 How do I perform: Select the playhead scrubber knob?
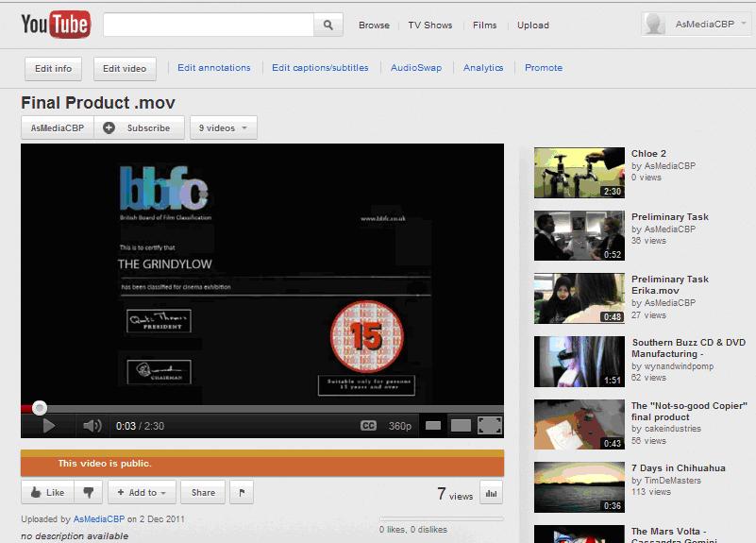40,408
